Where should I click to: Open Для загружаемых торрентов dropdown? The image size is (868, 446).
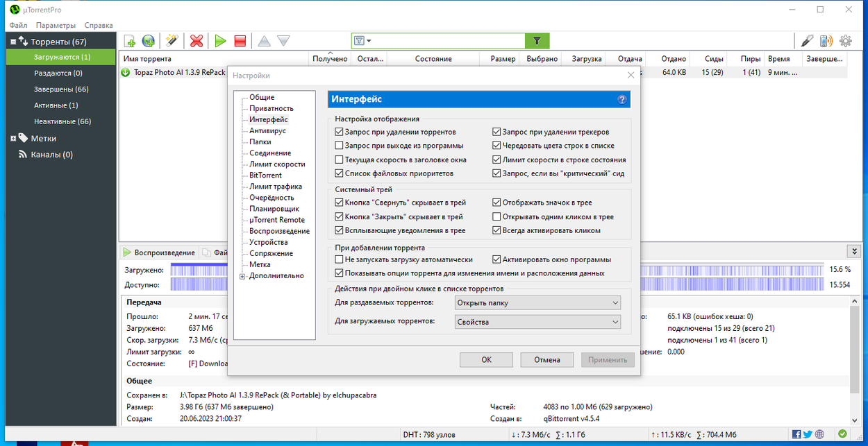pos(537,322)
